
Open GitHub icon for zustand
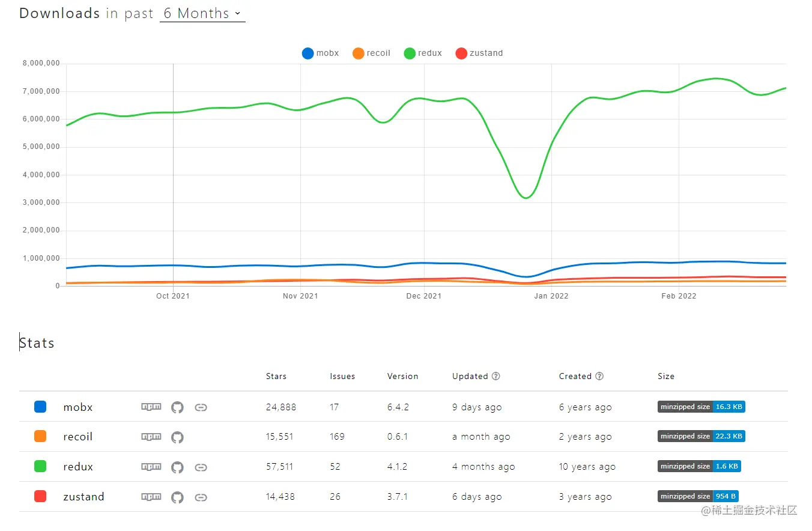coord(177,497)
